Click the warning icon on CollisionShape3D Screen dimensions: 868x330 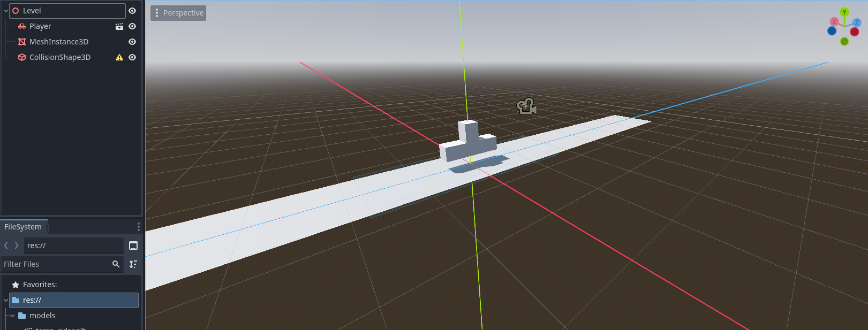pos(119,57)
